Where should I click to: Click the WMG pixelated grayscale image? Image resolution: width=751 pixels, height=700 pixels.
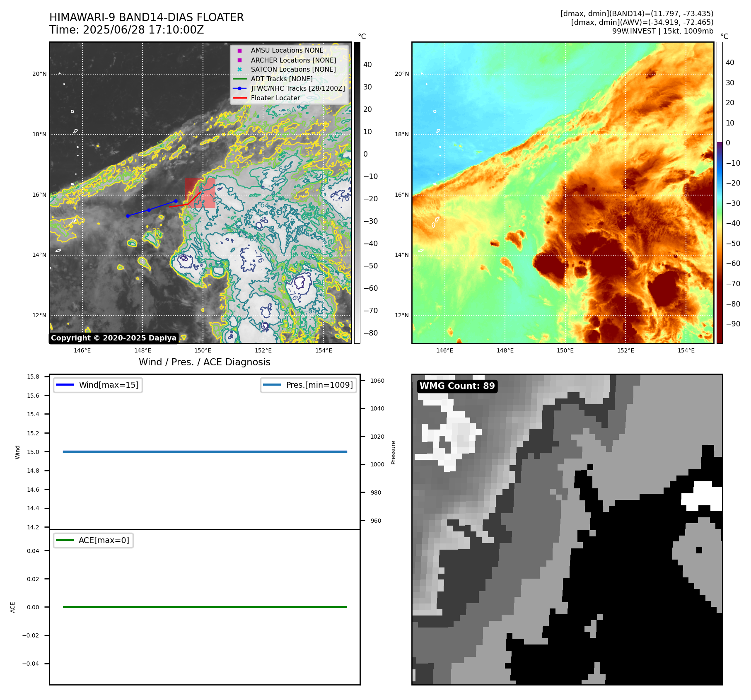tap(567, 529)
